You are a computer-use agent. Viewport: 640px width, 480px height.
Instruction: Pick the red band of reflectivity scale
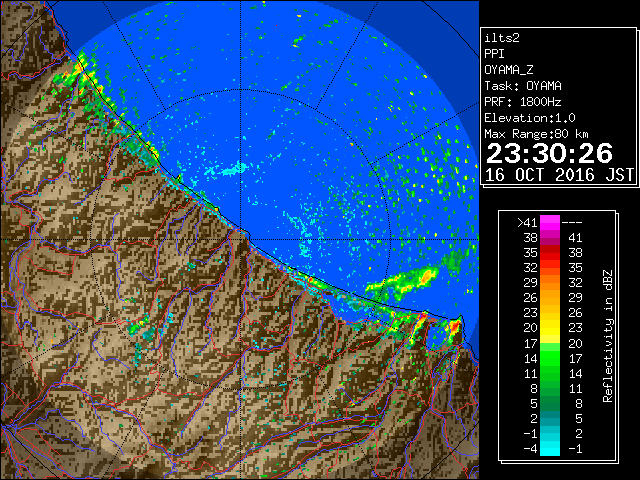coord(550,253)
